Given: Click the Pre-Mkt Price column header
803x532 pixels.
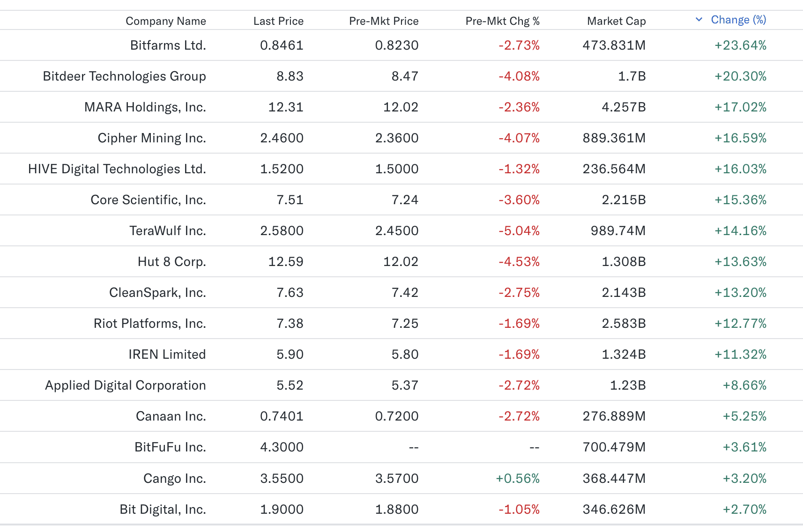Looking at the screenshot, I should pyautogui.click(x=384, y=21).
